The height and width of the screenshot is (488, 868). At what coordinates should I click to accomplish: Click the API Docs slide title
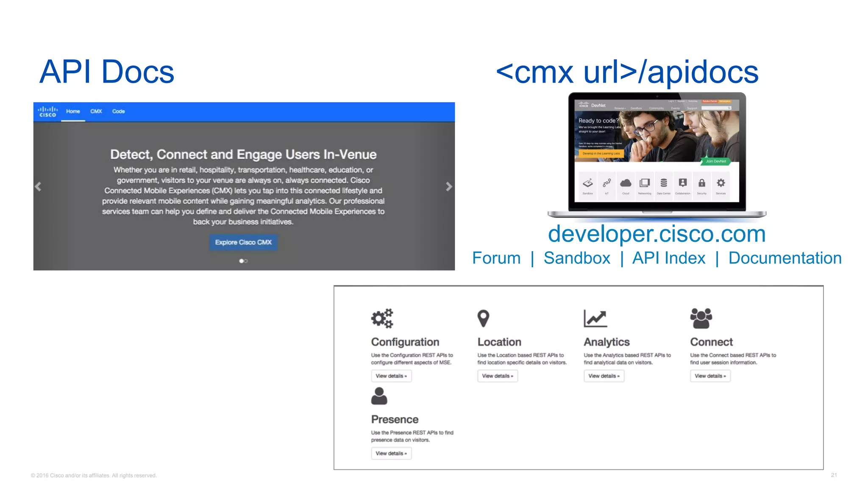pyautogui.click(x=106, y=72)
